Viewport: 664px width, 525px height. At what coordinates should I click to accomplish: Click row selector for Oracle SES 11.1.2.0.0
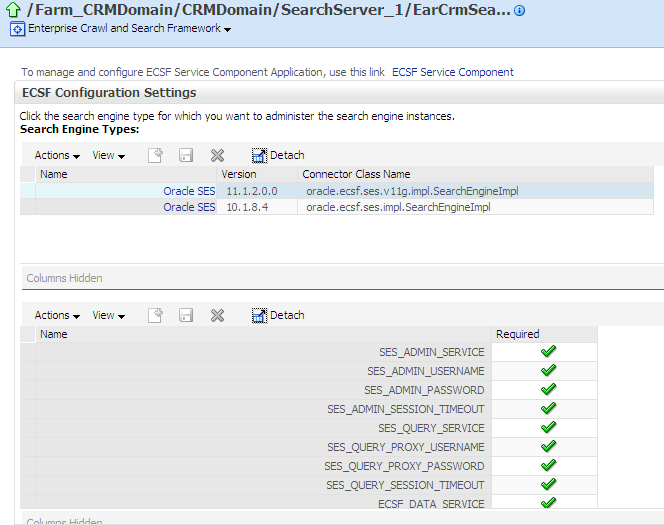[28, 191]
